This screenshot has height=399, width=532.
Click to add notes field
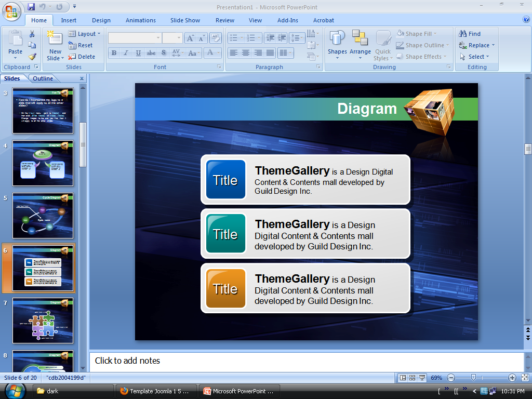pyautogui.click(x=307, y=362)
